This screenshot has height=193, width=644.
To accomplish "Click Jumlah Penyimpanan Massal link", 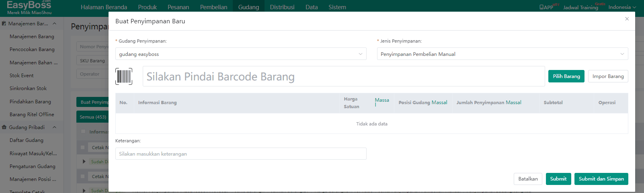I will 513,103.
